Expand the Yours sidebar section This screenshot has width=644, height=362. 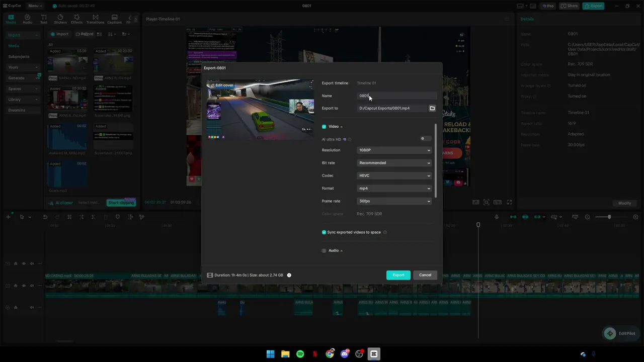point(23,67)
